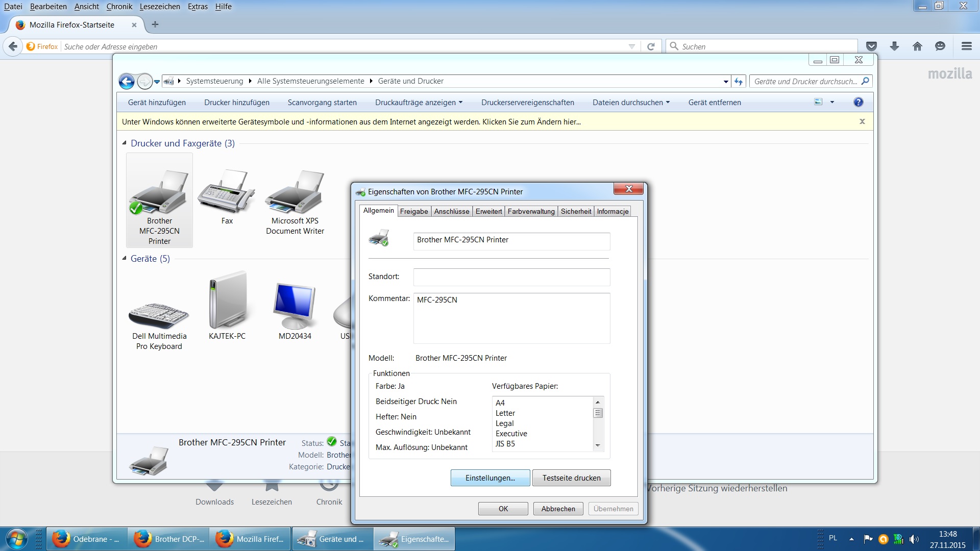The height and width of the screenshot is (551, 980).
Task: Open the Windows Start button
Action: pyautogui.click(x=16, y=539)
